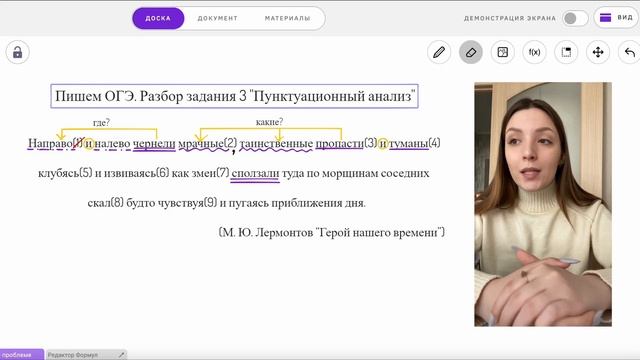Open the f(x) formula tool
Viewport: 640px width, 360px height.
pyautogui.click(x=534, y=52)
